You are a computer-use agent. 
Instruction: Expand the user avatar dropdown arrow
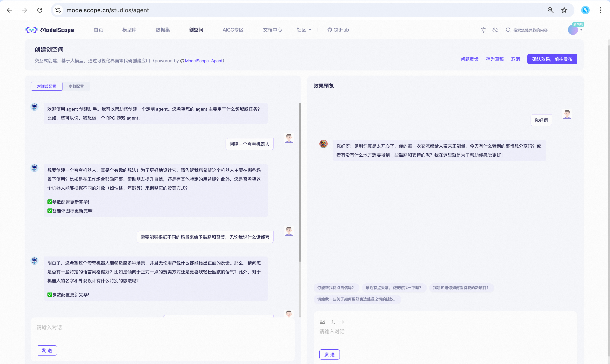[581, 30]
